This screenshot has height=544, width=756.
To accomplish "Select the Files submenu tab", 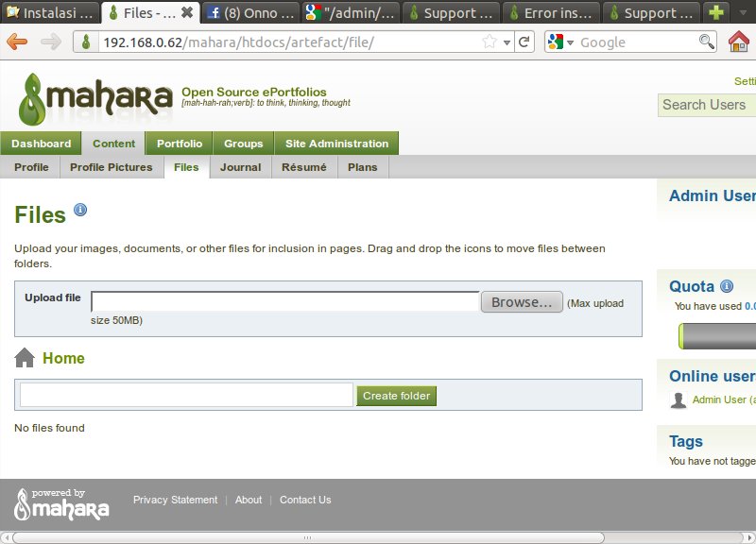I will (x=186, y=167).
